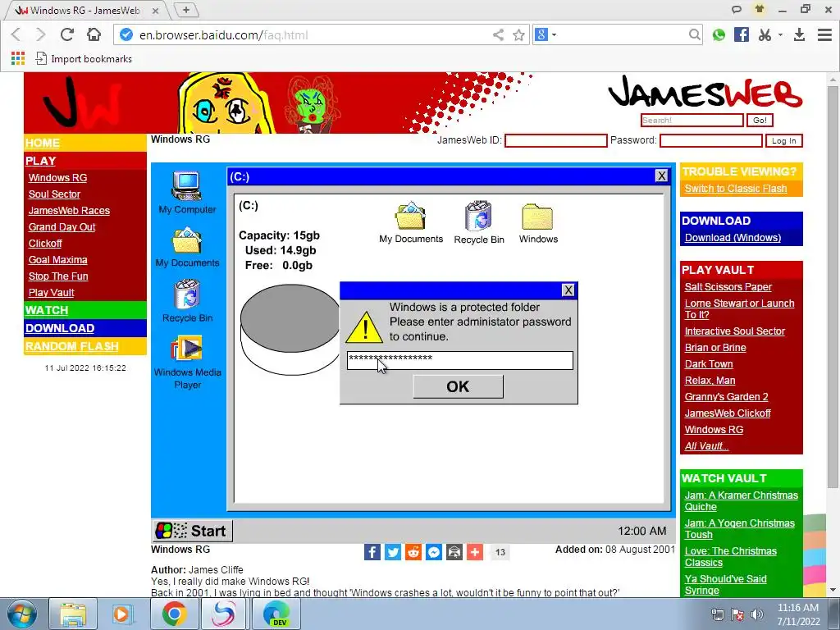840x630 pixels.
Task: Select the Windows RG - JamesWeb tab
Action: click(85, 10)
